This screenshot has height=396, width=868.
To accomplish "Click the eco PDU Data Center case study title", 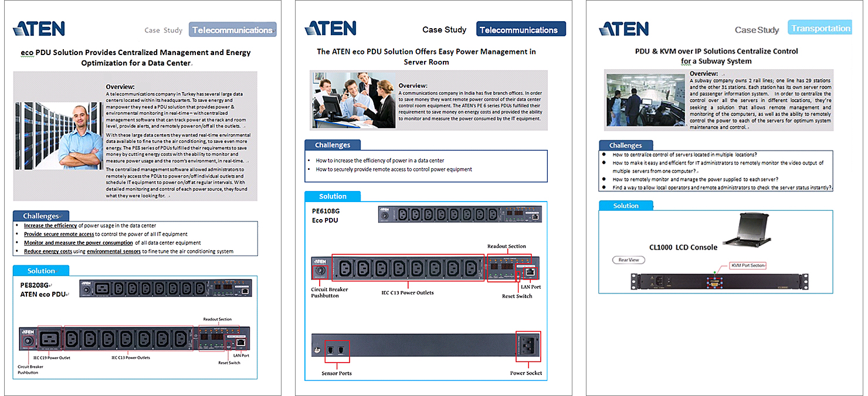I will [x=135, y=57].
